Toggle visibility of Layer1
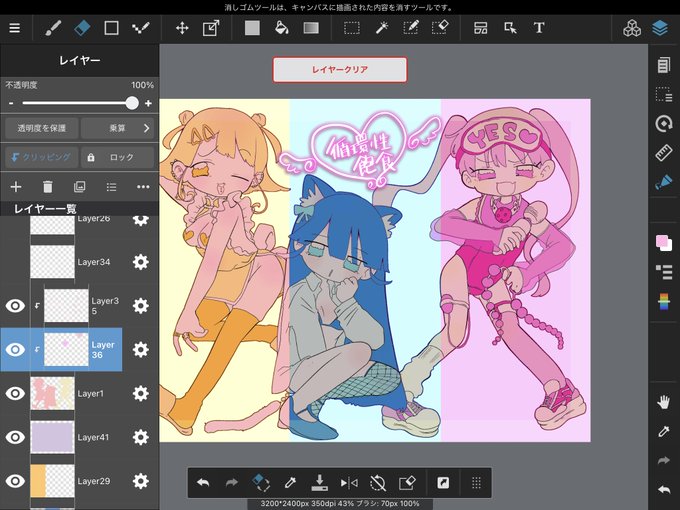Image resolution: width=680 pixels, height=510 pixels. pos(15,393)
